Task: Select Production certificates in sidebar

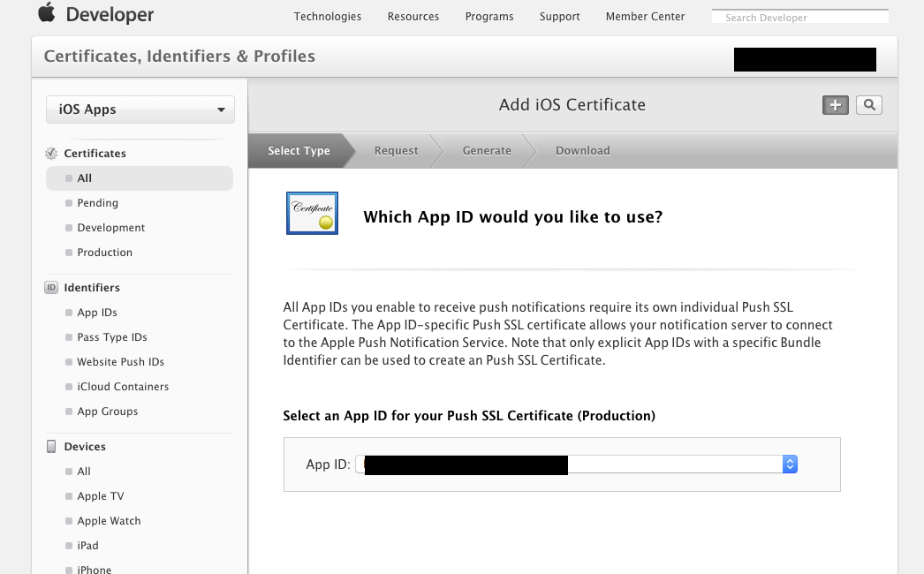Action: pyautogui.click(x=104, y=253)
